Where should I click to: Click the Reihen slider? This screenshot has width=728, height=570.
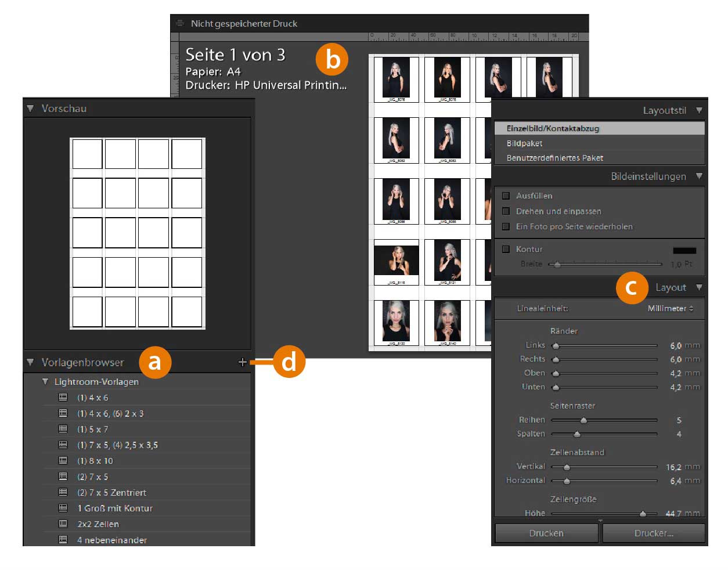coord(604,420)
